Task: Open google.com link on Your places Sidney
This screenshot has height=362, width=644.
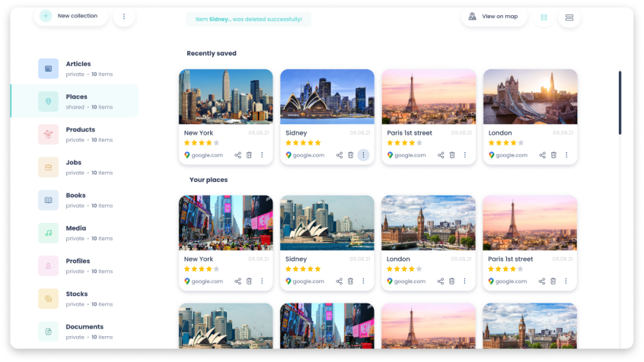Action: coord(304,281)
